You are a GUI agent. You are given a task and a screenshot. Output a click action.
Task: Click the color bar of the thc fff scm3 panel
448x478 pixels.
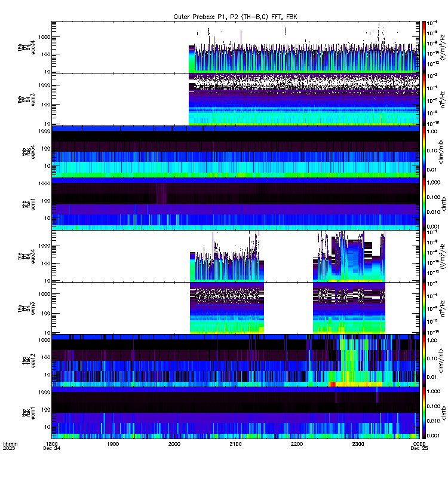pyautogui.click(x=424, y=308)
